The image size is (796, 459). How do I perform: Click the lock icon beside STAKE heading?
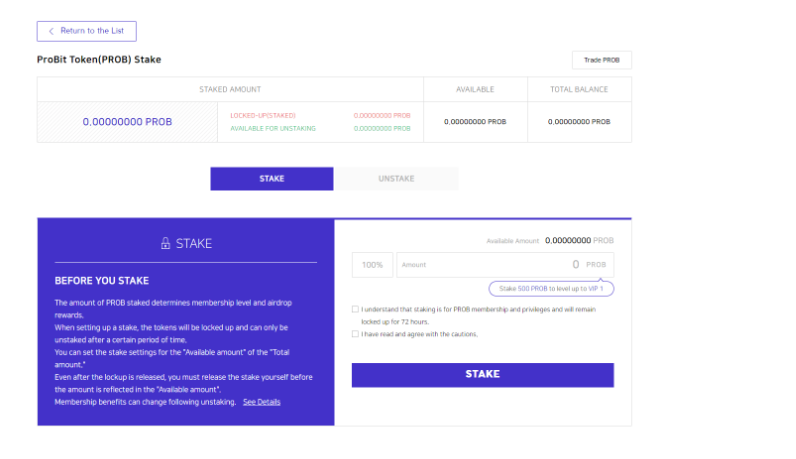click(165, 243)
